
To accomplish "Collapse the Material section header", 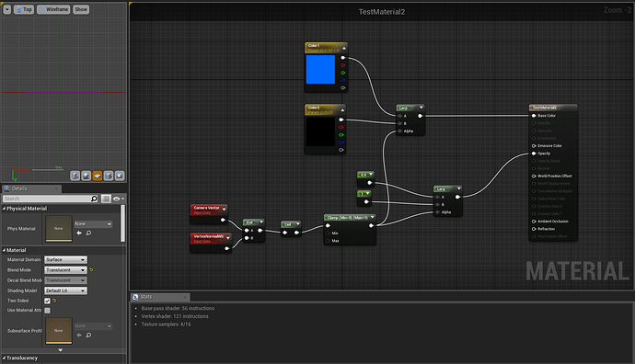I will [4, 250].
